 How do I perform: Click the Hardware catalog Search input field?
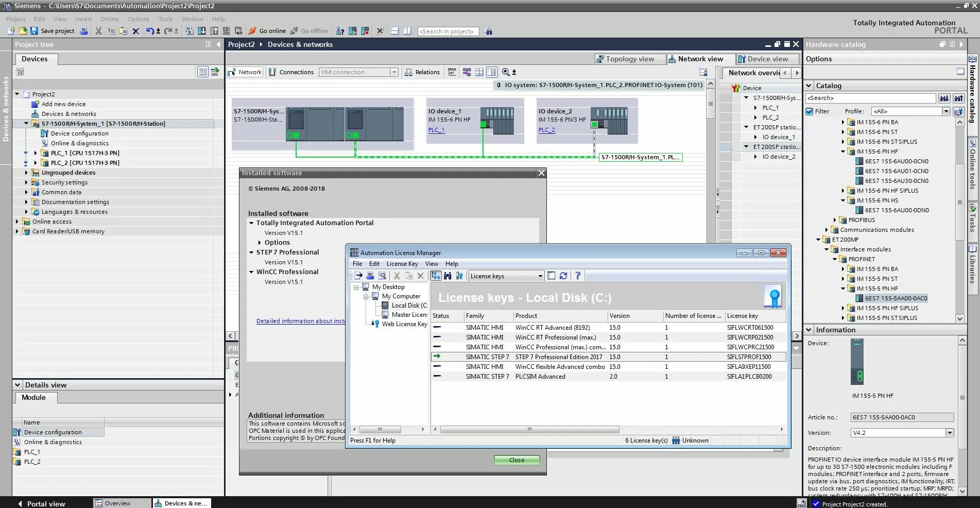pos(870,98)
